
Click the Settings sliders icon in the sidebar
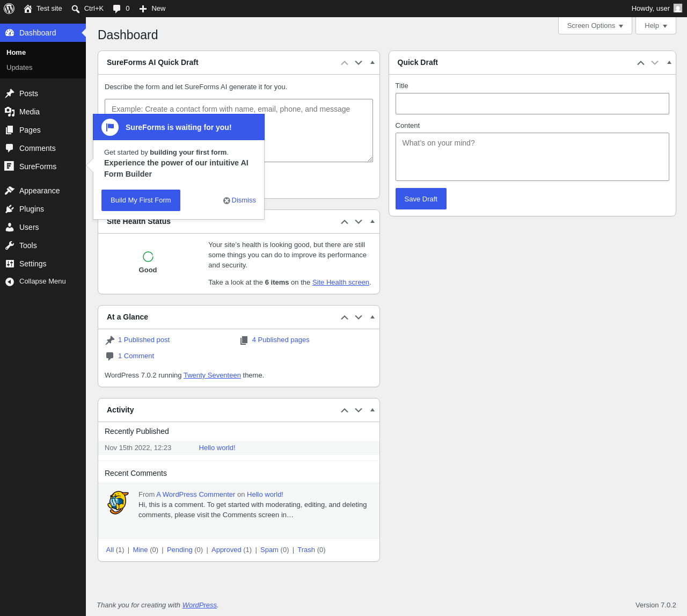[x=10, y=264]
